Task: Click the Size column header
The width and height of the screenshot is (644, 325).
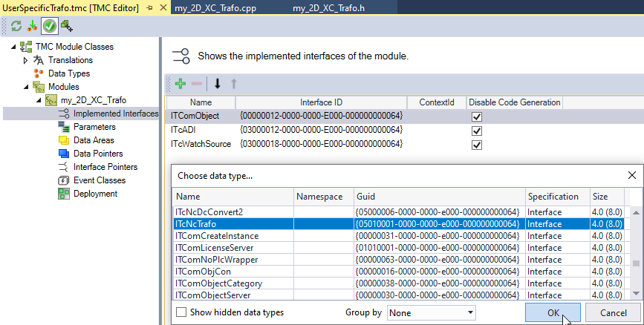Action: click(607, 197)
